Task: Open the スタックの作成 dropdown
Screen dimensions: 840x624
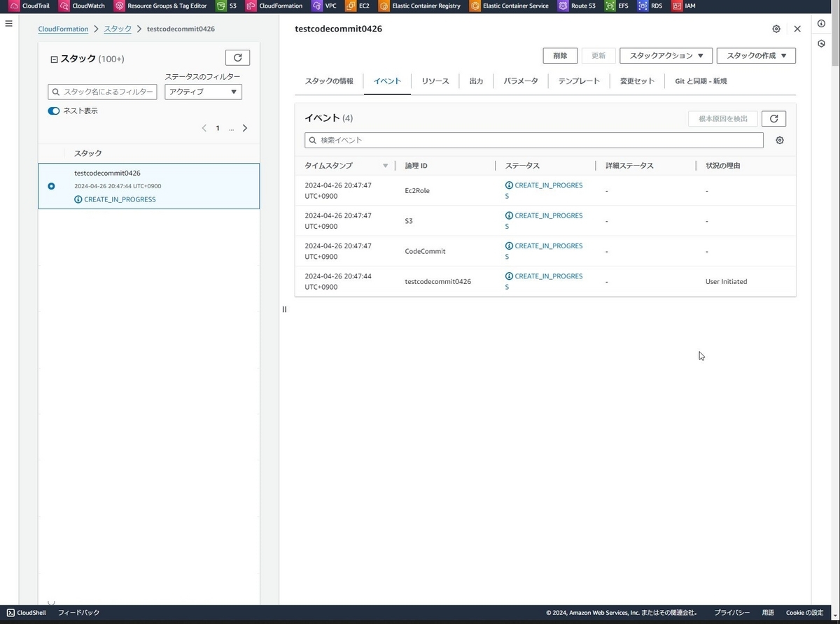Action: point(756,55)
